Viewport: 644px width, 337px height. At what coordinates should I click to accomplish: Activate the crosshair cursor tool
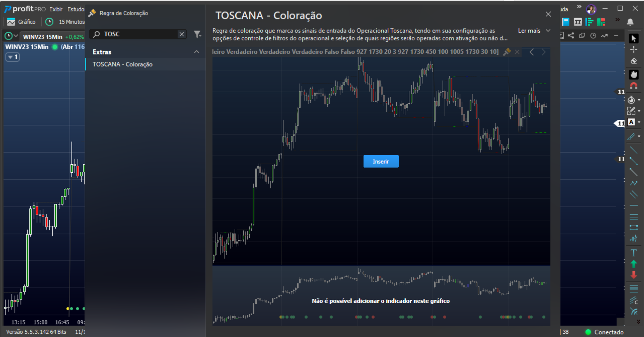633,50
